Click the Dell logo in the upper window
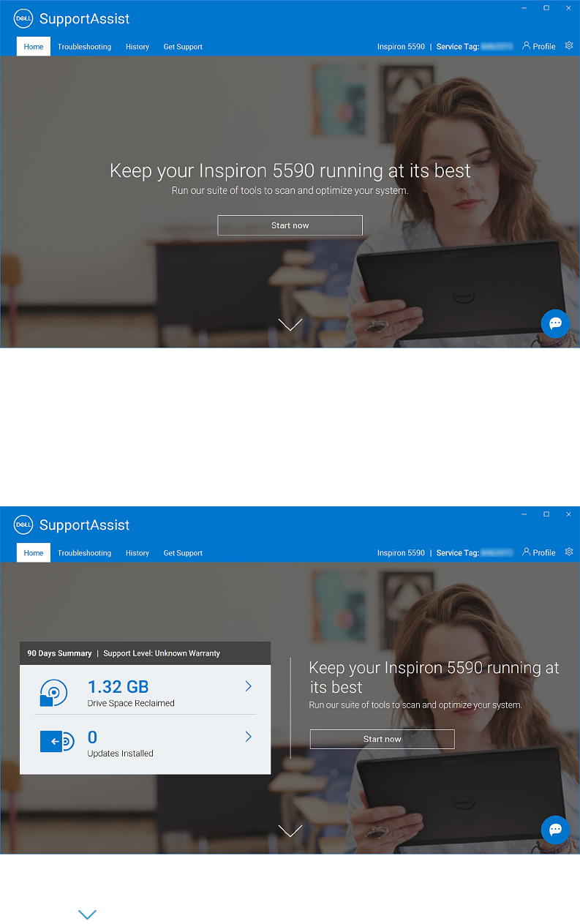Image resolution: width=580 pixels, height=924 pixels. (23, 19)
